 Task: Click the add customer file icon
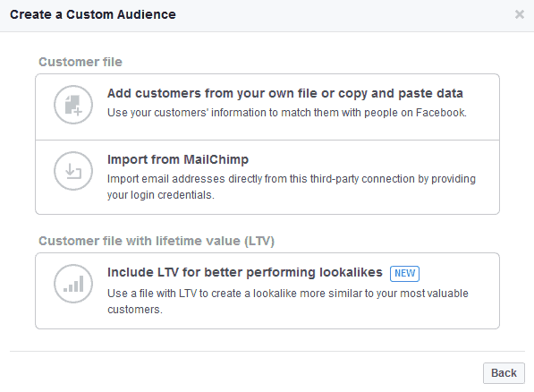[x=73, y=105]
